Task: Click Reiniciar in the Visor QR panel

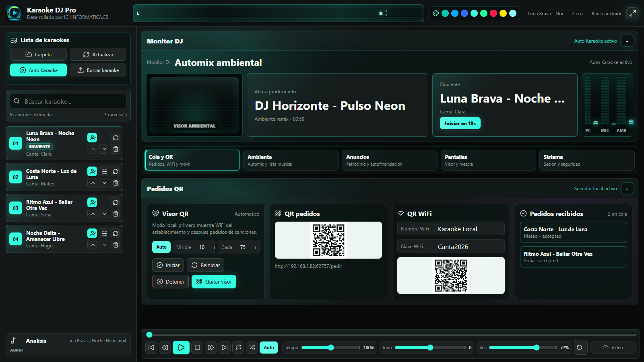Action: (205, 265)
